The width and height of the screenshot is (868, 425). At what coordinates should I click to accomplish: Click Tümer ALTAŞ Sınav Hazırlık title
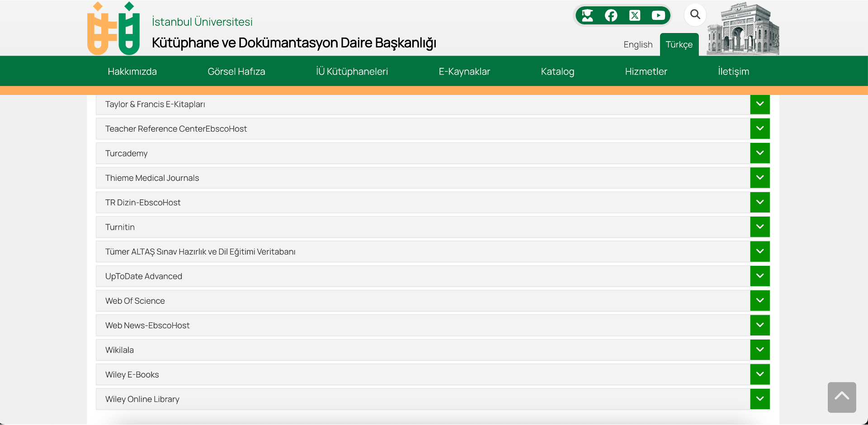pyautogui.click(x=200, y=252)
